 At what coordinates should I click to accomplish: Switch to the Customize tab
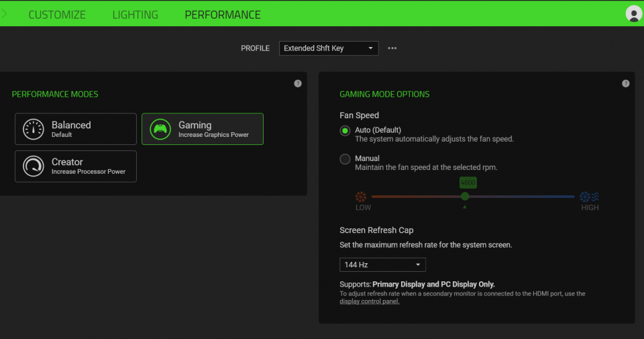tap(57, 15)
